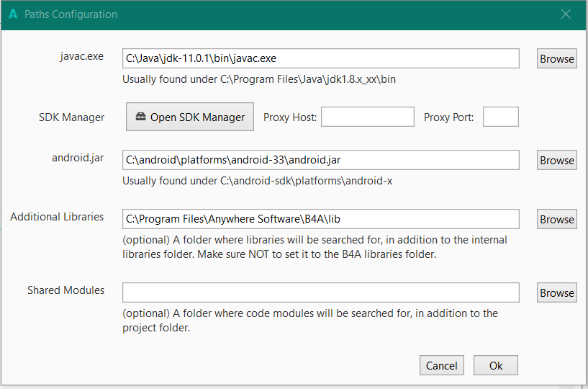Click the Shared Modules label

point(65,290)
